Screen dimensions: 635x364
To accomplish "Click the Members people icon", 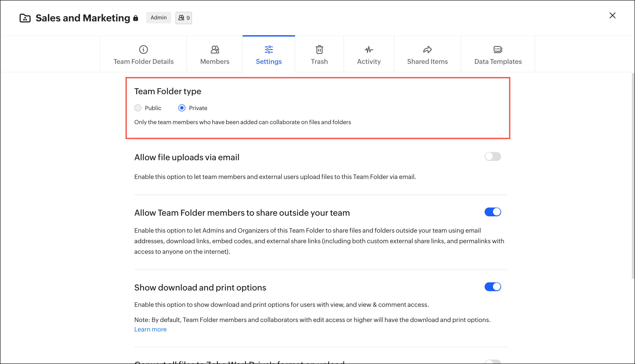I will click(x=215, y=50).
